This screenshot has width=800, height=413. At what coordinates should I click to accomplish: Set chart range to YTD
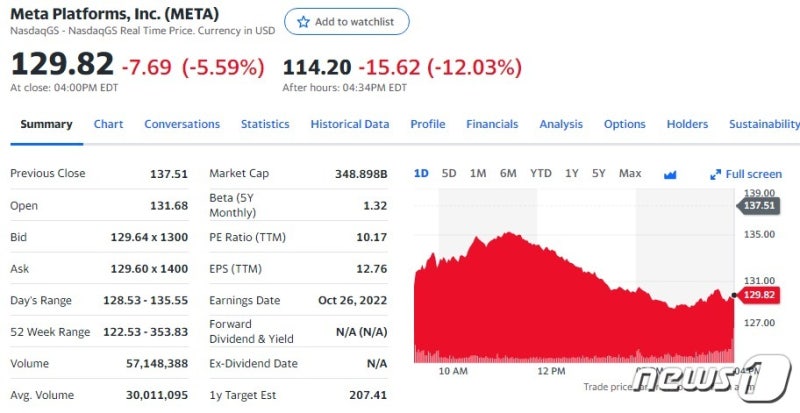point(540,173)
